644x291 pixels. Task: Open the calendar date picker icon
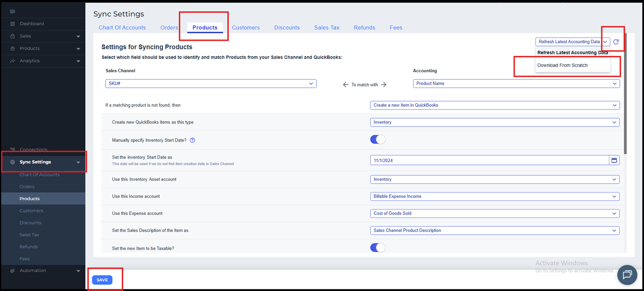coord(614,160)
